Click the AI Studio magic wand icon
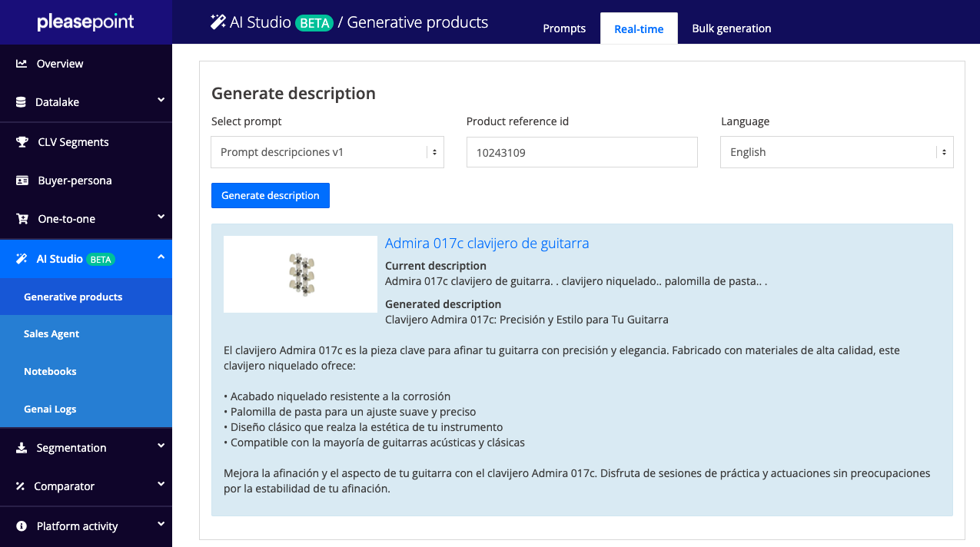980x547 pixels. pyautogui.click(x=22, y=259)
